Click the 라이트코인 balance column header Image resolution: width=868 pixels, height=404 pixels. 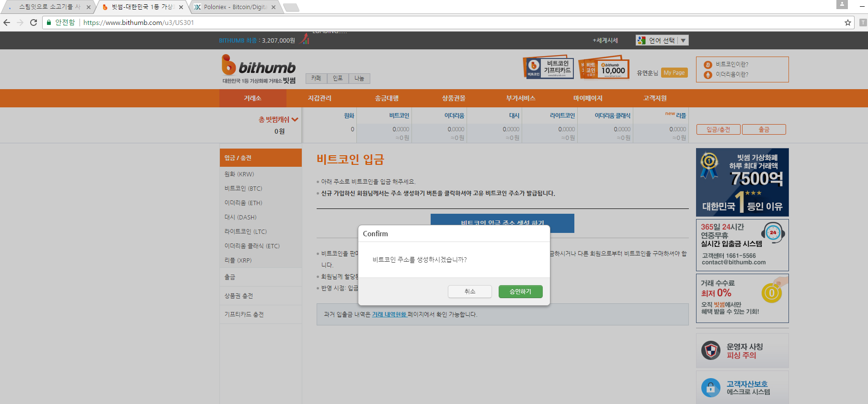(x=562, y=115)
